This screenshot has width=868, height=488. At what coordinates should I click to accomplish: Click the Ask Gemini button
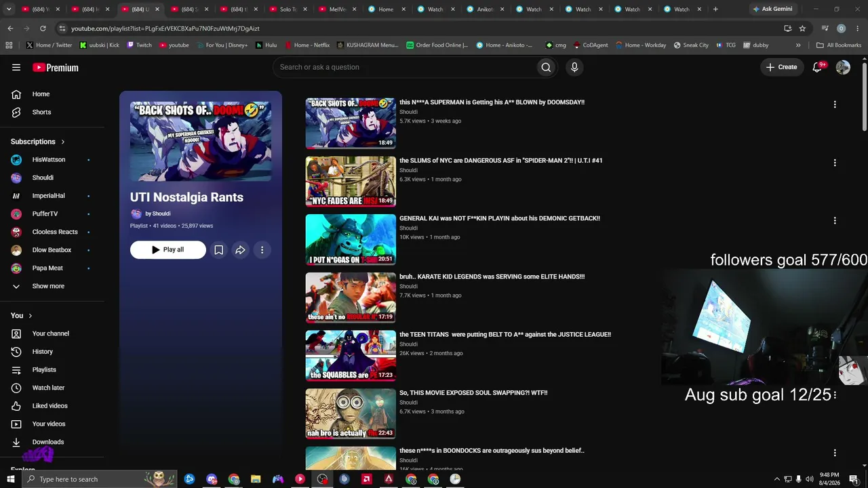(x=772, y=9)
